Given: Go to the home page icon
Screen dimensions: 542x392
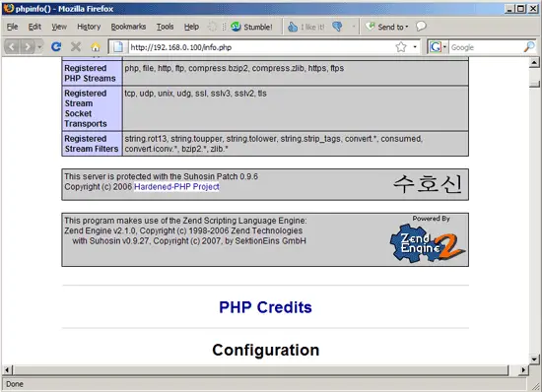Looking at the screenshot, I should point(96,46).
